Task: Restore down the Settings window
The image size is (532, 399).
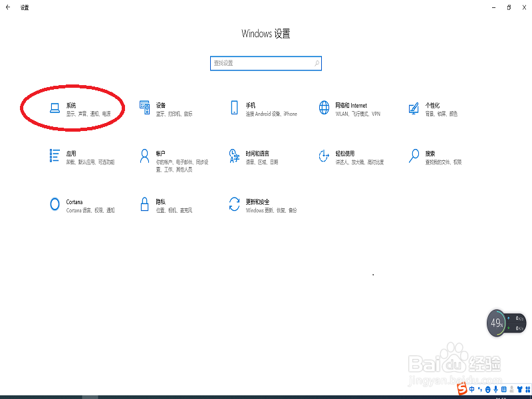Action: tap(509, 7)
